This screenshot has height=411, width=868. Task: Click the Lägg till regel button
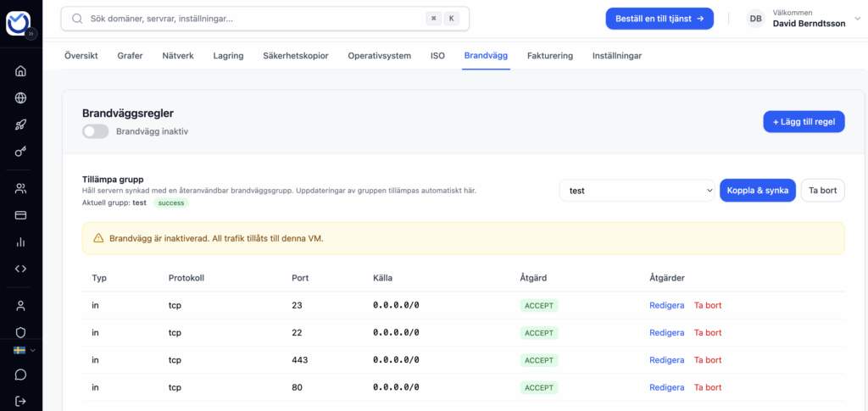click(804, 122)
